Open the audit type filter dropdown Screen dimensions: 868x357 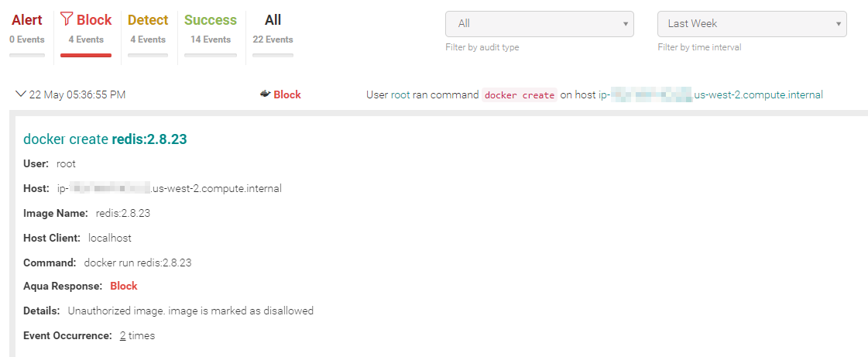click(539, 24)
